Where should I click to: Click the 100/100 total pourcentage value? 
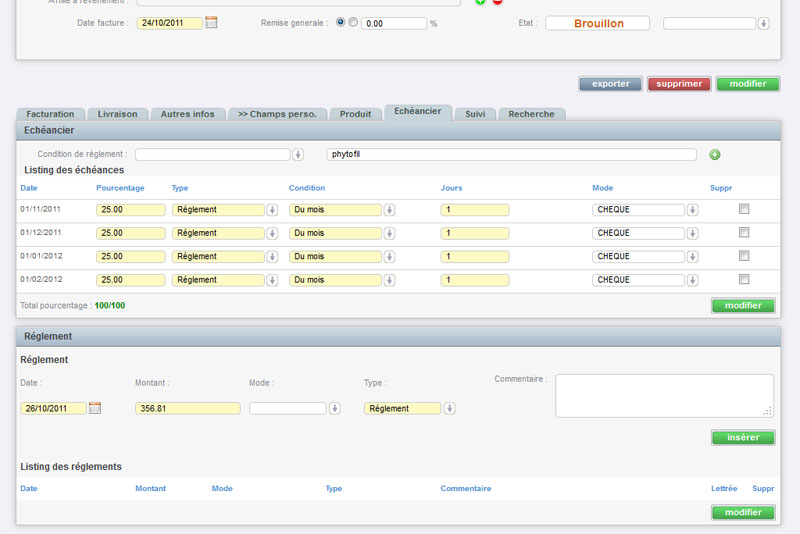click(110, 306)
